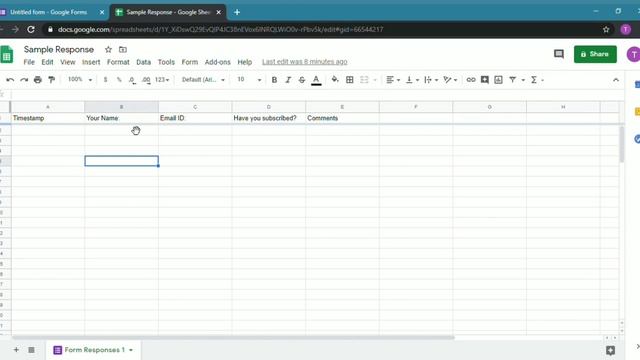Toggle bold formatting
This screenshot has height=360, width=640.
click(x=274, y=80)
